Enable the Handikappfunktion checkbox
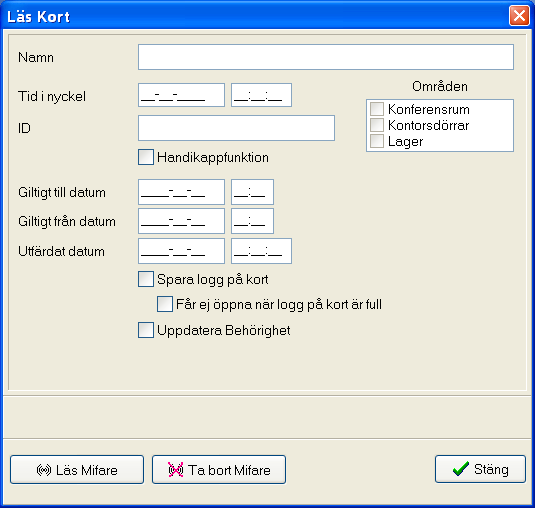535x508 pixels. 146,157
